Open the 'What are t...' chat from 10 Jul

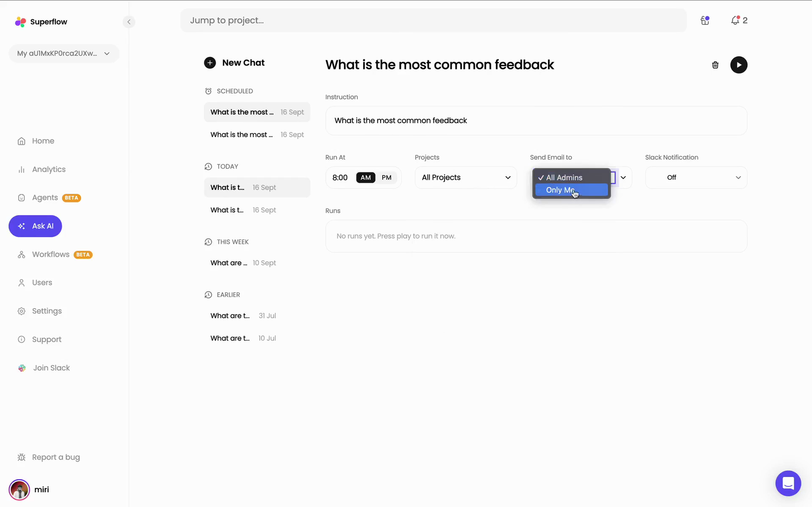coord(257,338)
